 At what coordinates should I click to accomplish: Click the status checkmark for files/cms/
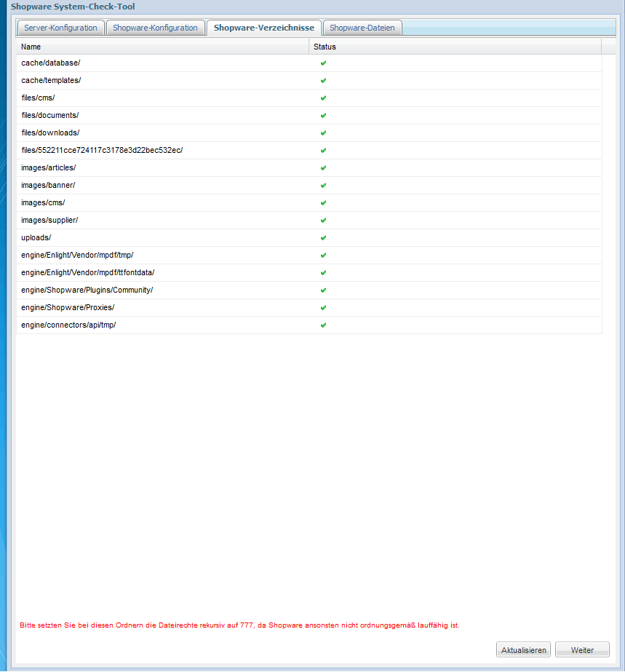point(324,98)
